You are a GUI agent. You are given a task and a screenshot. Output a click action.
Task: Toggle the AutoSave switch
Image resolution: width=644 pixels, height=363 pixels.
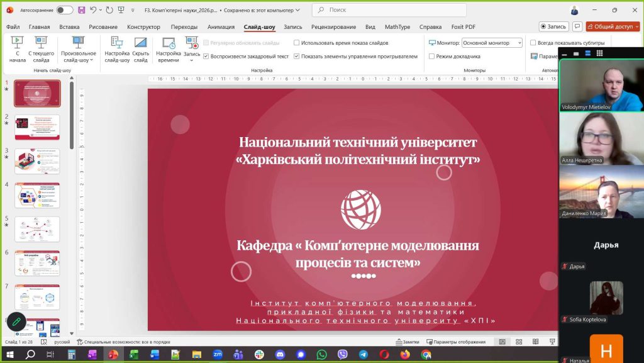click(x=64, y=10)
